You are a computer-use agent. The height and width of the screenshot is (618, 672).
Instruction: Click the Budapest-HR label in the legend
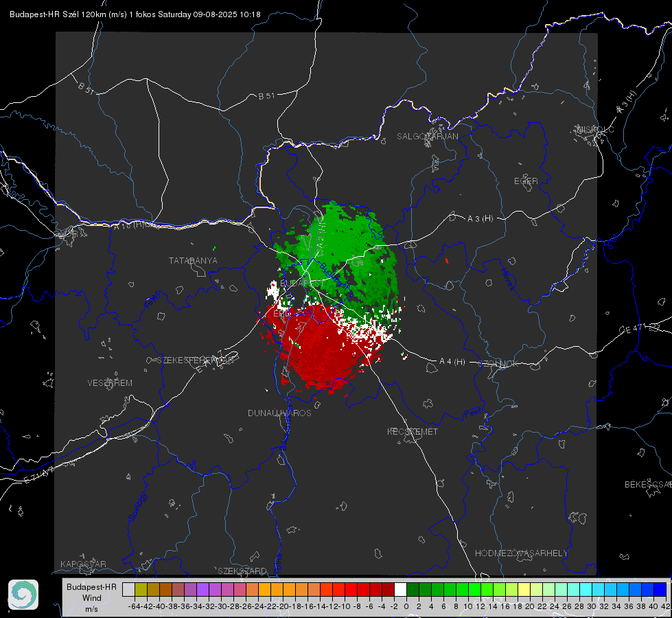91,586
